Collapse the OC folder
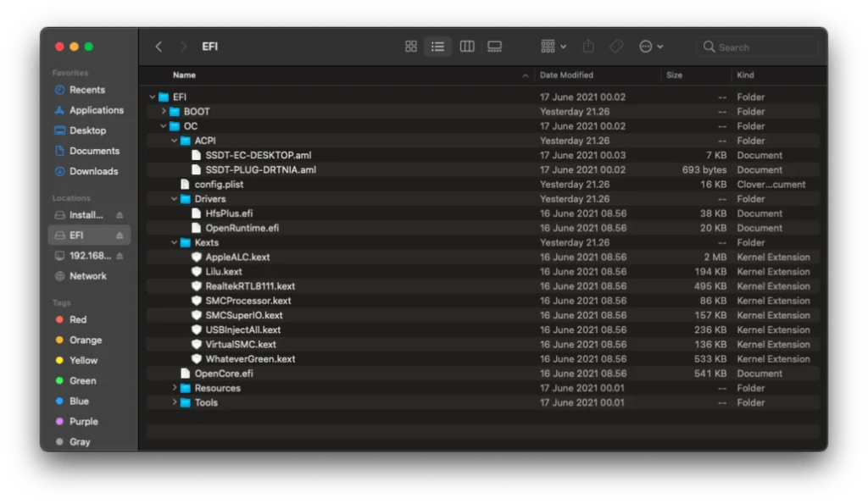The width and height of the screenshot is (868, 504). 164,126
